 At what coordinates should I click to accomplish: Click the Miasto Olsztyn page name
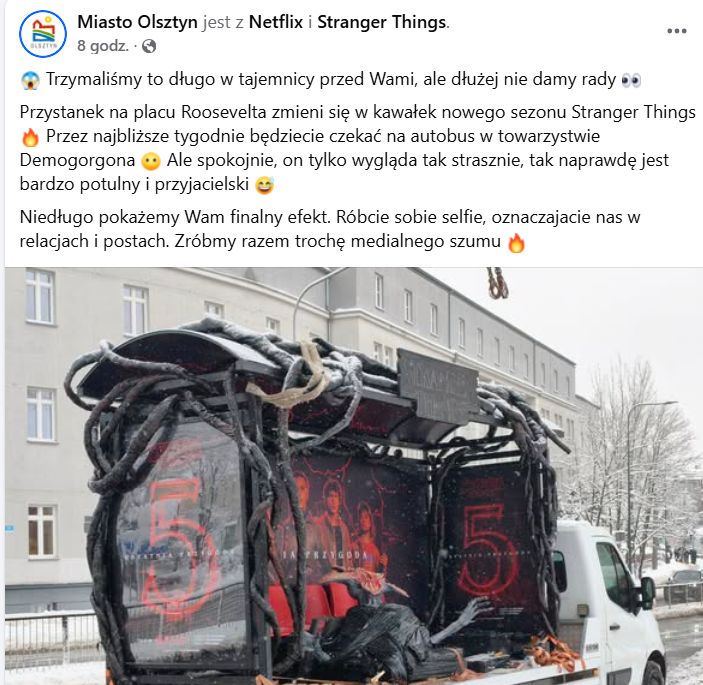pos(137,22)
